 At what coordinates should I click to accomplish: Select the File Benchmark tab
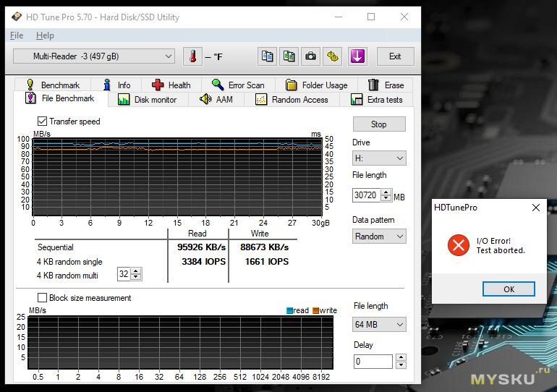coord(59,98)
